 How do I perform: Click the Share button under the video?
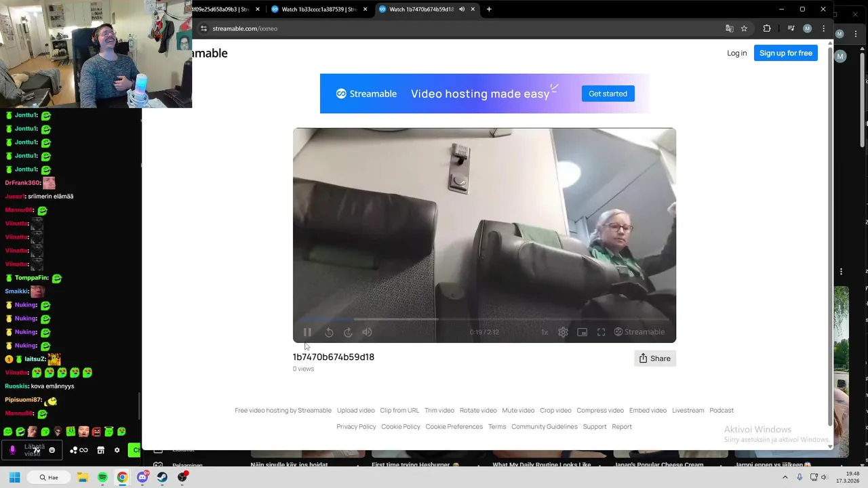655,359
